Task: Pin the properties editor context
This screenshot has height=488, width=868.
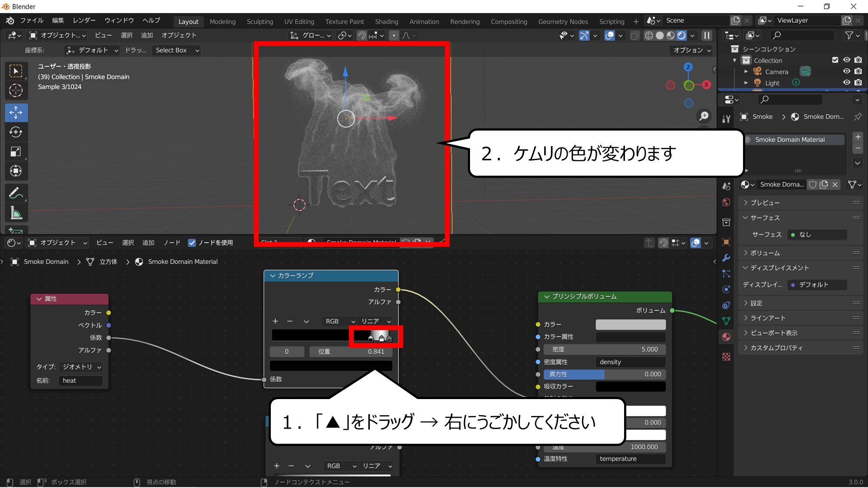Action: pyautogui.click(x=858, y=117)
